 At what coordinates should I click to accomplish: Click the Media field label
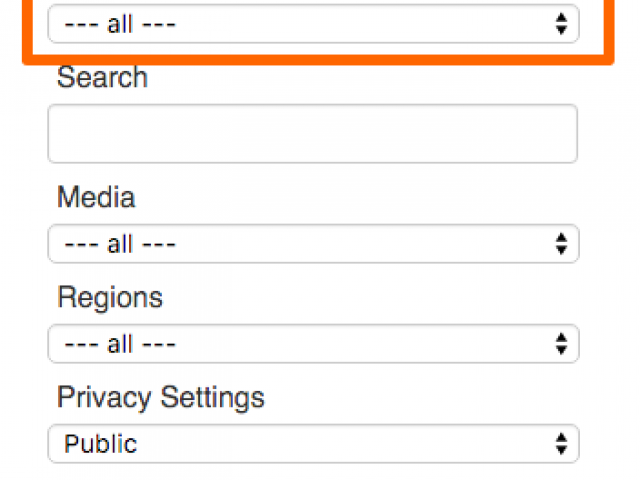(x=96, y=197)
